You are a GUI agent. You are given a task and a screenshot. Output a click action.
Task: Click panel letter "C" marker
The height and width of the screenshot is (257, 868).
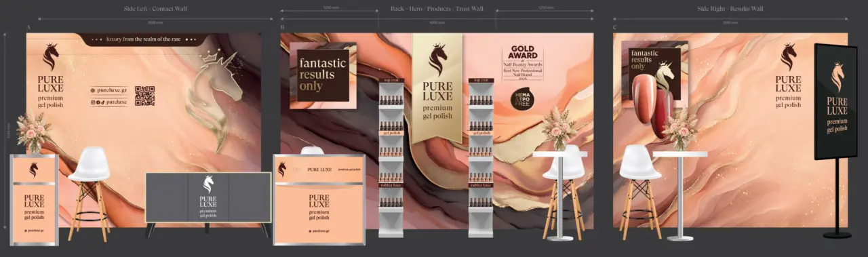click(614, 28)
